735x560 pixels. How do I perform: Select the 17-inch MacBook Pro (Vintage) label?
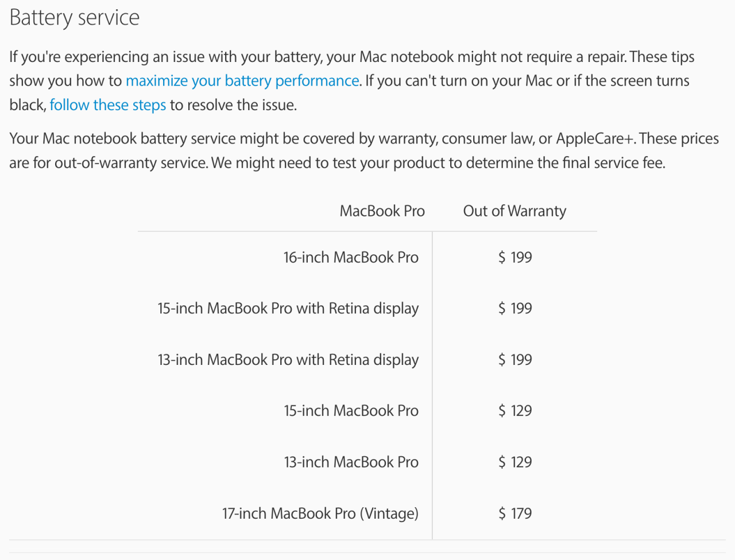tap(320, 514)
